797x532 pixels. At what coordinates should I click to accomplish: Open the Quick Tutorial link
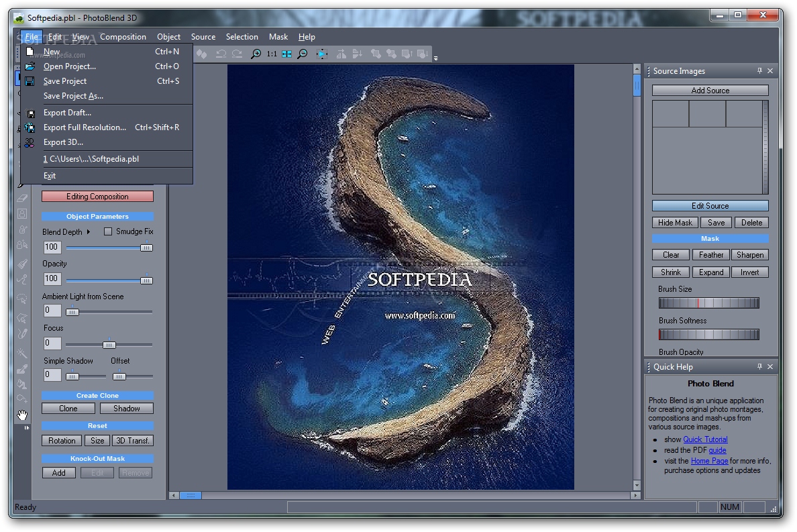coord(705,439)
